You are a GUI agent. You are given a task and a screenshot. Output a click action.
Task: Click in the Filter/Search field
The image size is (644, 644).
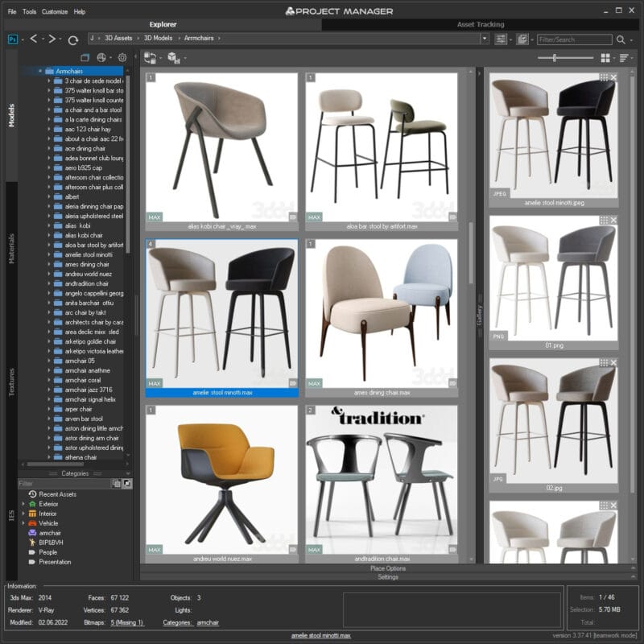pyautogui.click(x=574, y=39)
